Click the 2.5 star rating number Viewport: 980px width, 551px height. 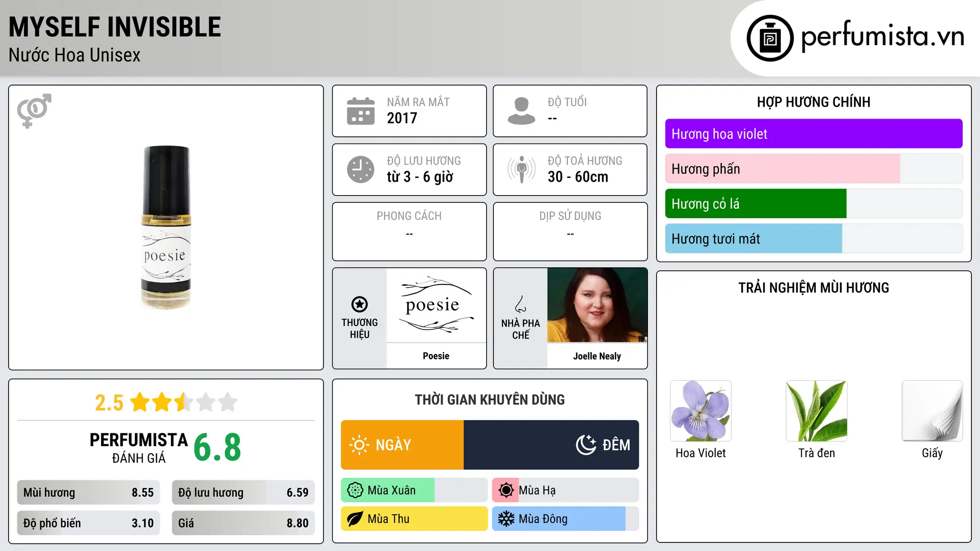[109, 403]
